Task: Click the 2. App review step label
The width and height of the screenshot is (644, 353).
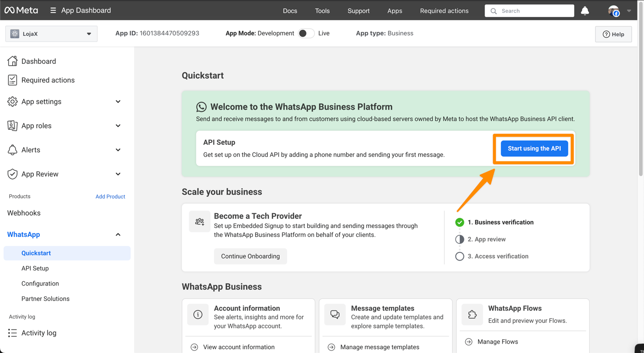Action: click(487, 239)
